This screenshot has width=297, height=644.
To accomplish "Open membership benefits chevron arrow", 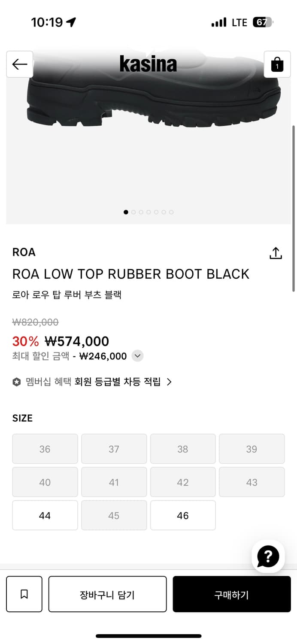I will click(169, 382).
